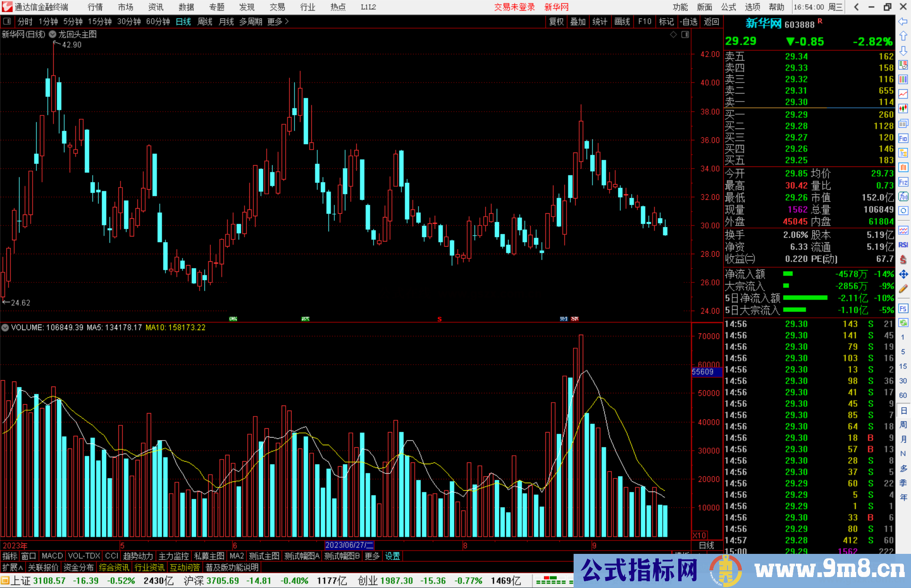
Task: Click the X10 volume scale label
Action: pos(699,535)
